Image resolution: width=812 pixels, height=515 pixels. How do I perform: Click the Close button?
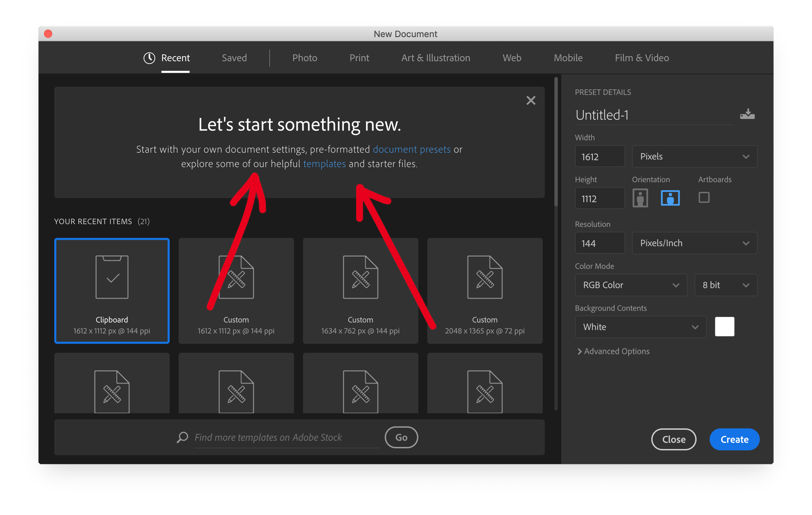pos(675,439)
